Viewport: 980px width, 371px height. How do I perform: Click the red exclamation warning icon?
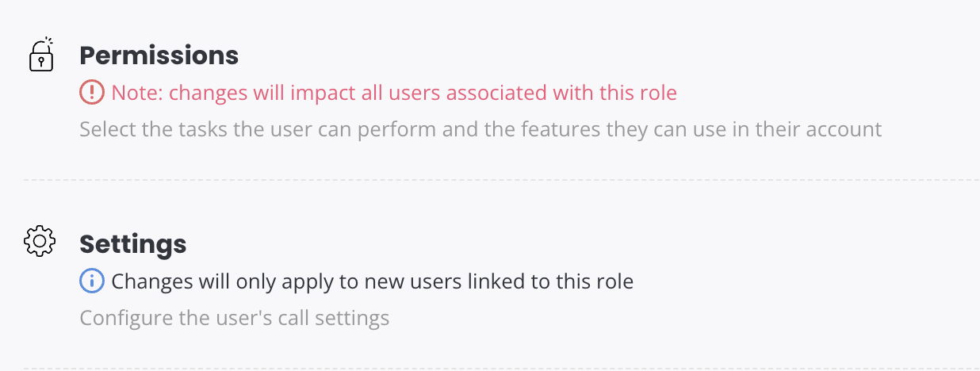pos(92,93)
